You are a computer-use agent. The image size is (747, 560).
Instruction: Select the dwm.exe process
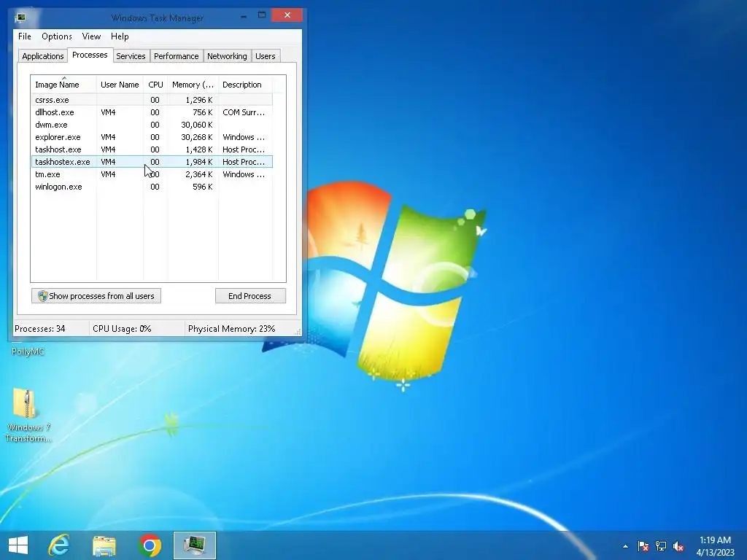[152, 125]
